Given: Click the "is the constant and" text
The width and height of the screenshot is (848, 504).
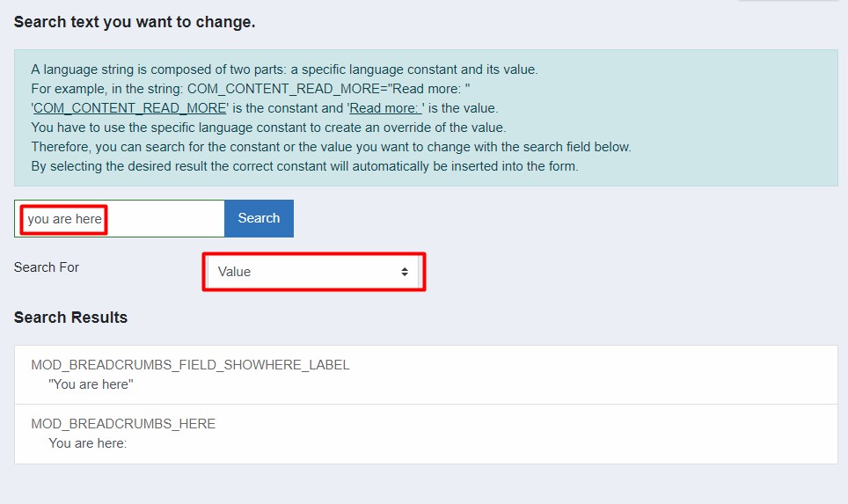Looking at the screenshot, I should pos(288,108).
